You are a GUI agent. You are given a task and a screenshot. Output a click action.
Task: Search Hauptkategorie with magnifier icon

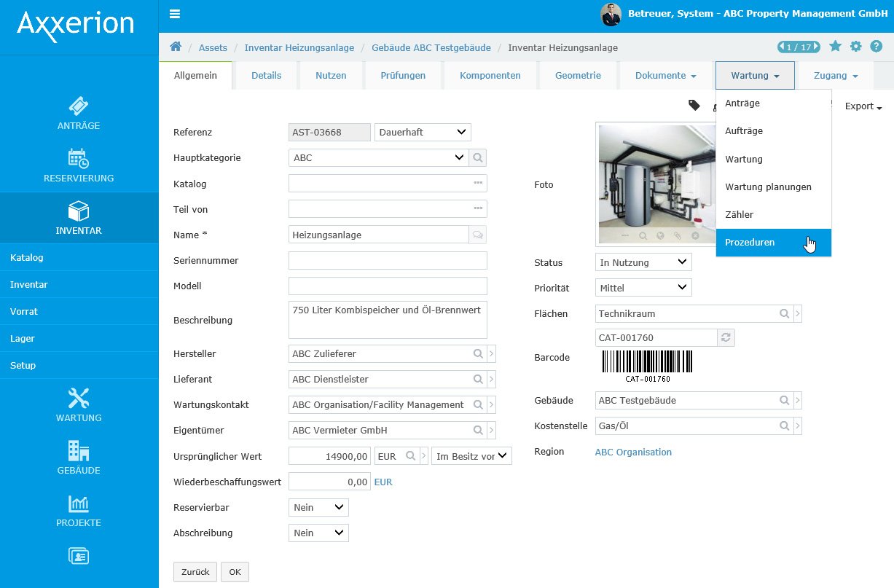click(x=478, y=157)
